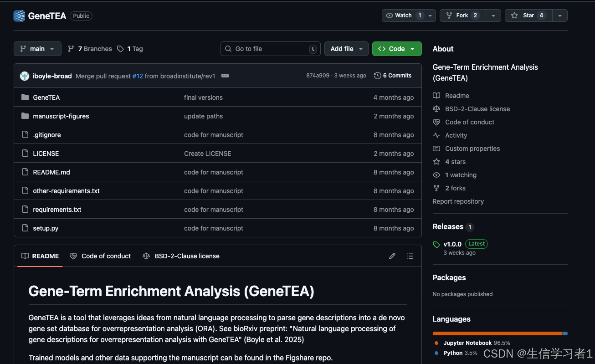The image size is (595, 364).
Task: Click the GeneTEA repository logo icon
Action: pyautogui.click(x=19, y=16)
